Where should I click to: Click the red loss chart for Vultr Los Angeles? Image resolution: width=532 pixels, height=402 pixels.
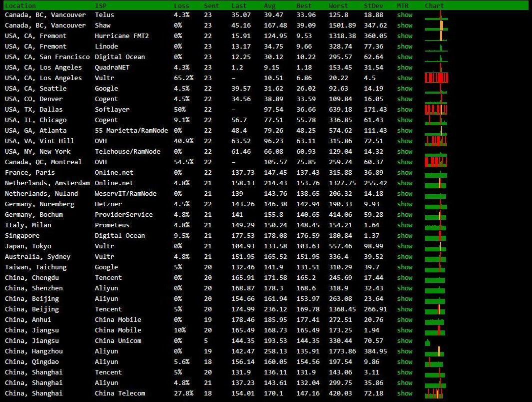pyautogui.click(x=436, y=78)
